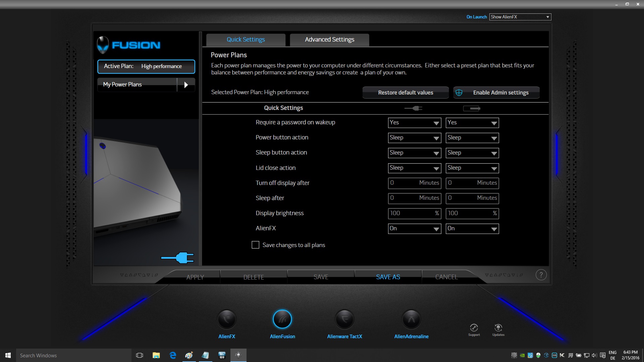This screenshot has height=362, width=644.
Task: Open Task View in the taskbar
Action: [x=140, y=355]
